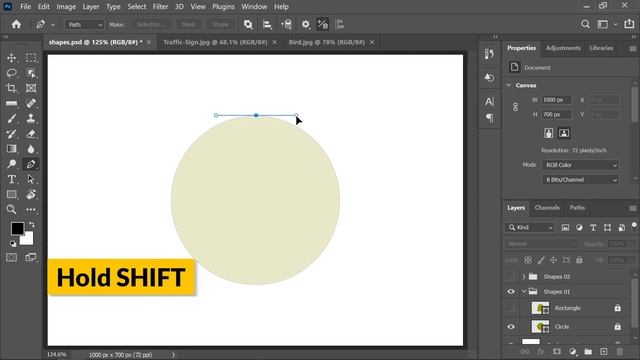640x360 pixels.
Task: Open the Kind layer filter dropdown
Action: pos(530,227)
